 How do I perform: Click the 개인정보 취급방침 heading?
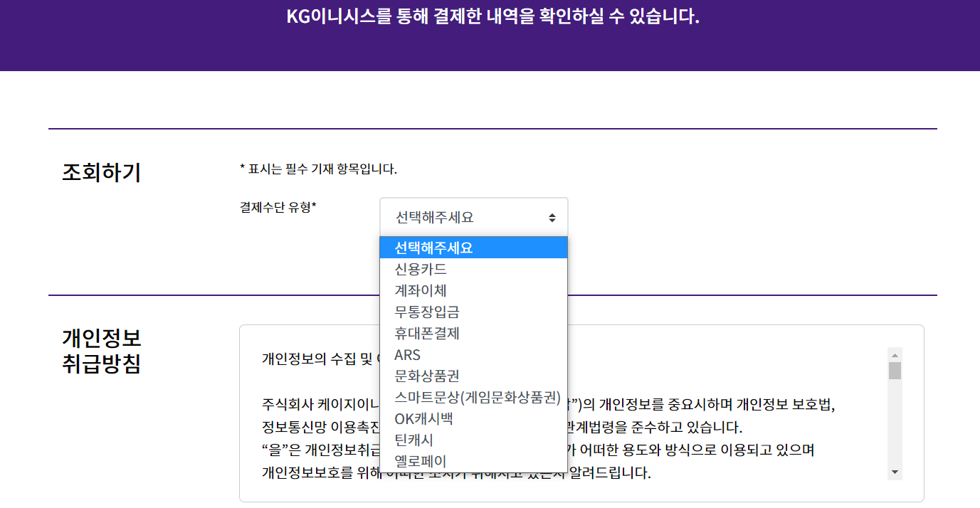coord(102,350)
